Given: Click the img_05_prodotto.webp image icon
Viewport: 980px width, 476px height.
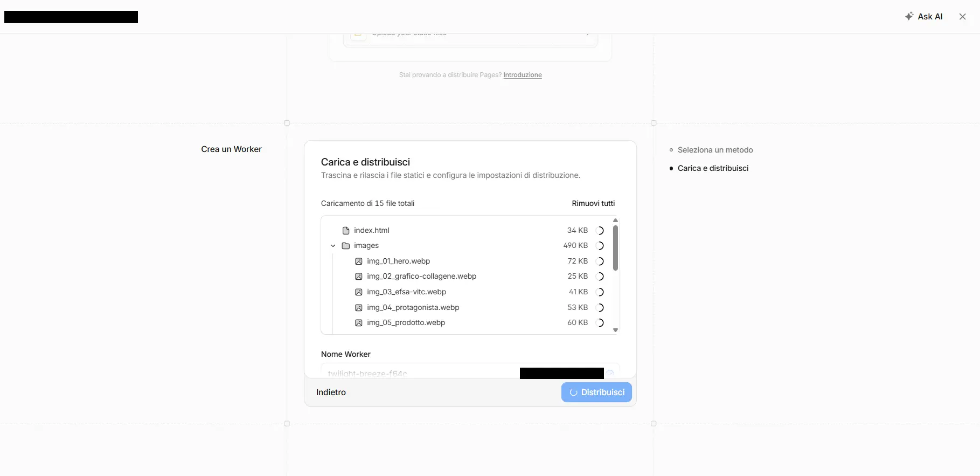Looking at the screenshot, I should tap(359, 323).
